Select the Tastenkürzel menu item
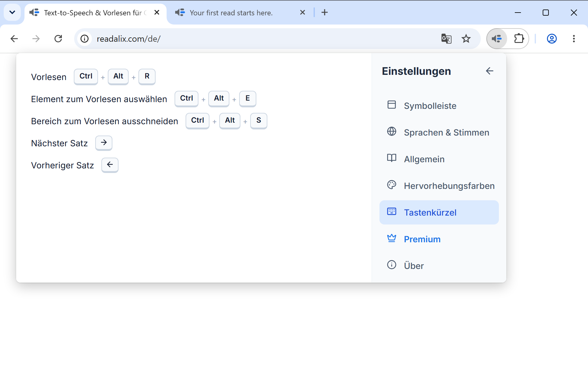Viewport: 588px width, 368px height. [439, 213]
